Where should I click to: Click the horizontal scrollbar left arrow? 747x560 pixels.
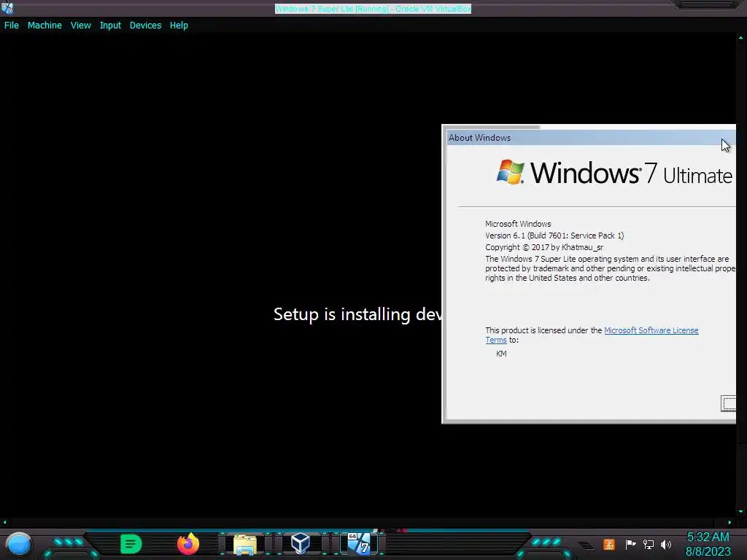(x=5, y=522)
